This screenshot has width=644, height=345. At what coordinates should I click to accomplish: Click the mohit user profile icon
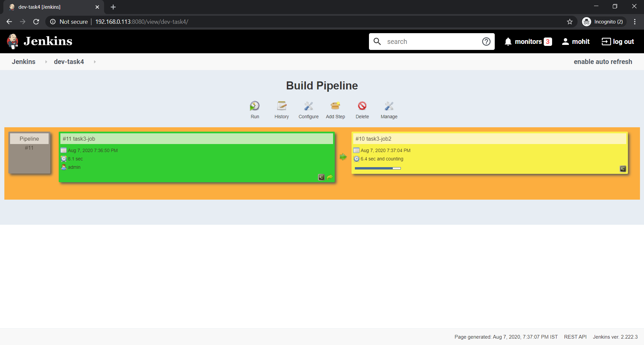click(566, 42)
